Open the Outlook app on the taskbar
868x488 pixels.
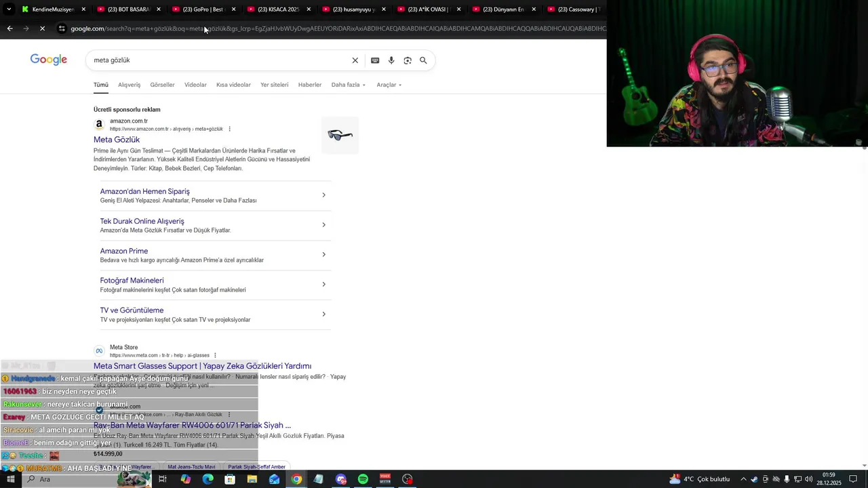coord(274,479)
